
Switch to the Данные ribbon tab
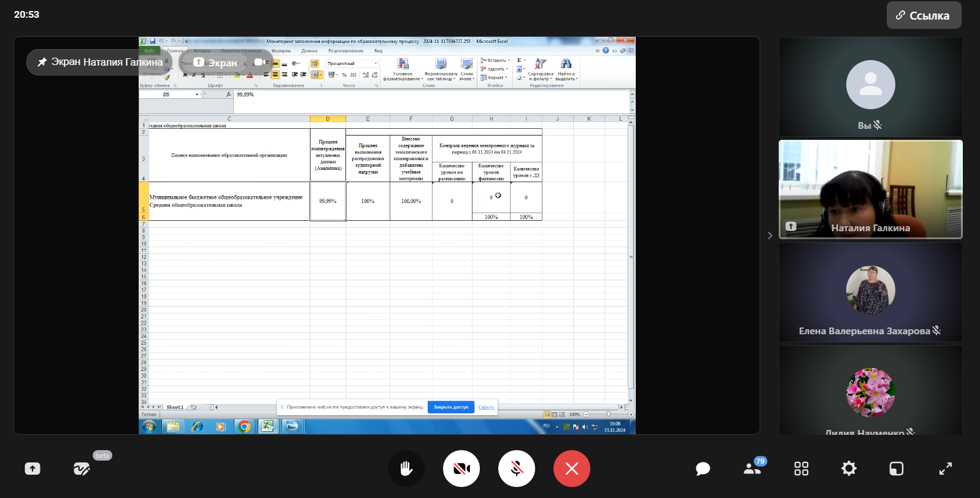pyautogui.click(x=309, y=51)
